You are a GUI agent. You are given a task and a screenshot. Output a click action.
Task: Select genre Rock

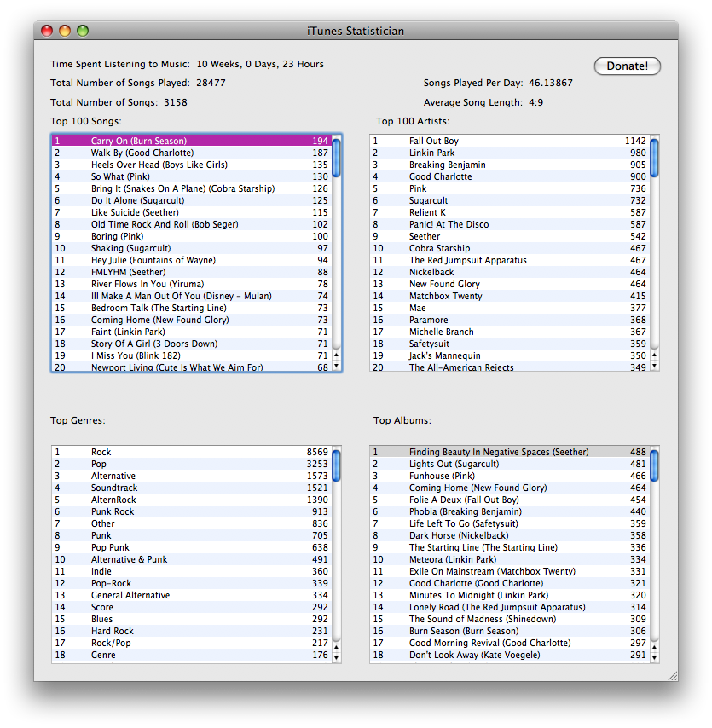(192, 452)
